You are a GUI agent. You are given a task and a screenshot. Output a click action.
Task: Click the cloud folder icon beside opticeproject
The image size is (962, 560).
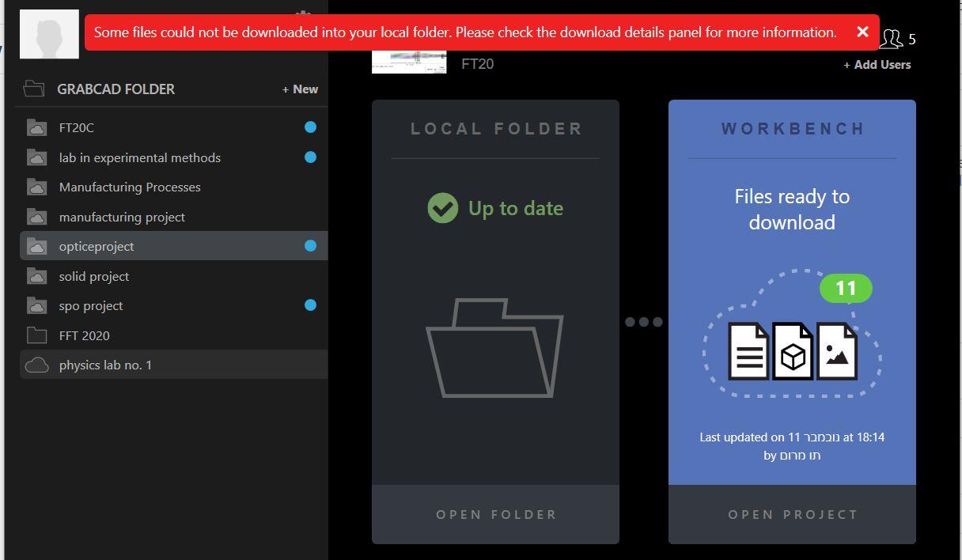(x=36, y=246)
